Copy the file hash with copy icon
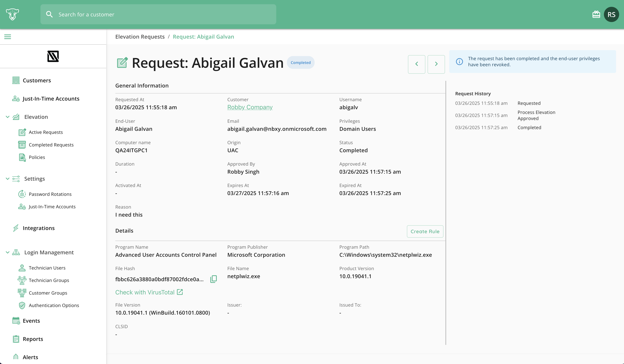The height and width of the screenshot is (364, 624). 213,279
